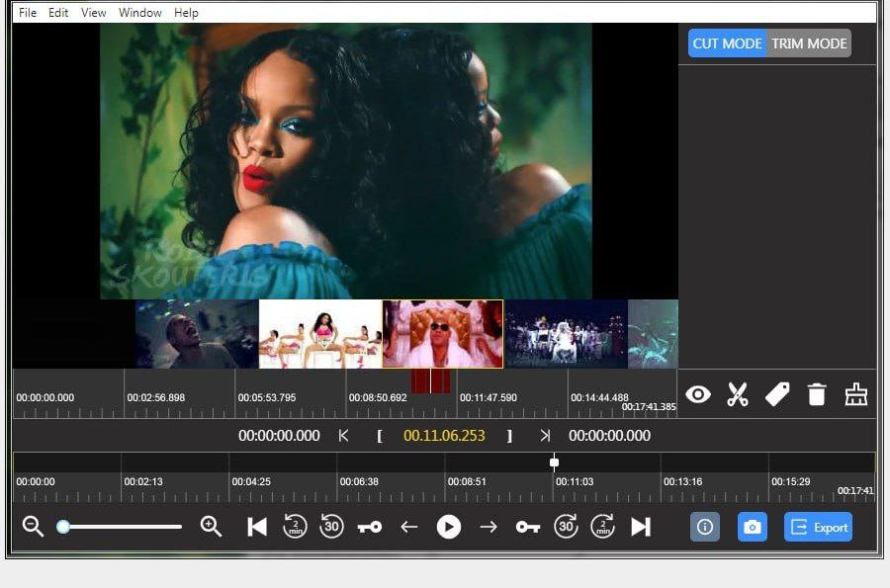Viewport: 890px width, 588px height.
Task: Open the Edit menu
Action: pyautogui.click(x=58, y=13)
